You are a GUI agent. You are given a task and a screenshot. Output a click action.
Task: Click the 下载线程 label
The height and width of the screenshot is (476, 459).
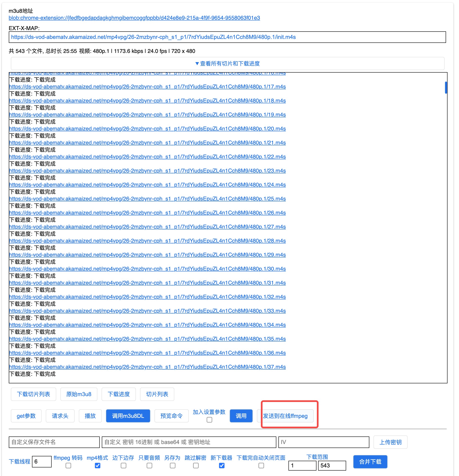tap(20, 462)
